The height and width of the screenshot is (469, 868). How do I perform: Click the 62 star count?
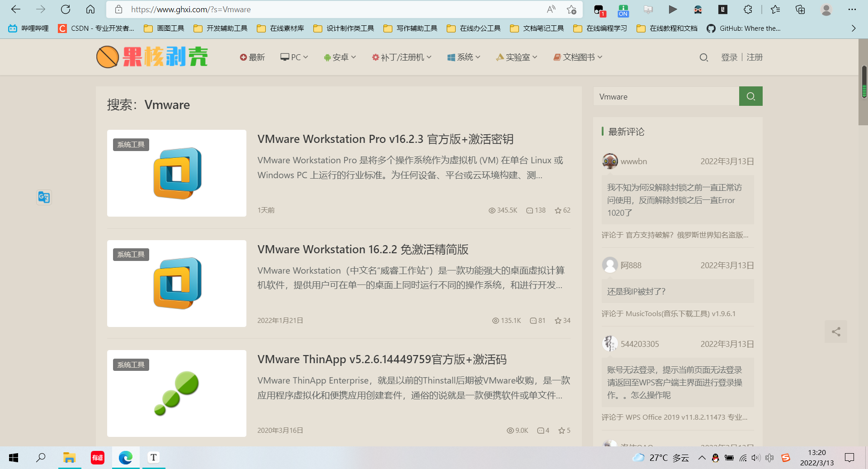pyautogui.click(x=562, y=210)
